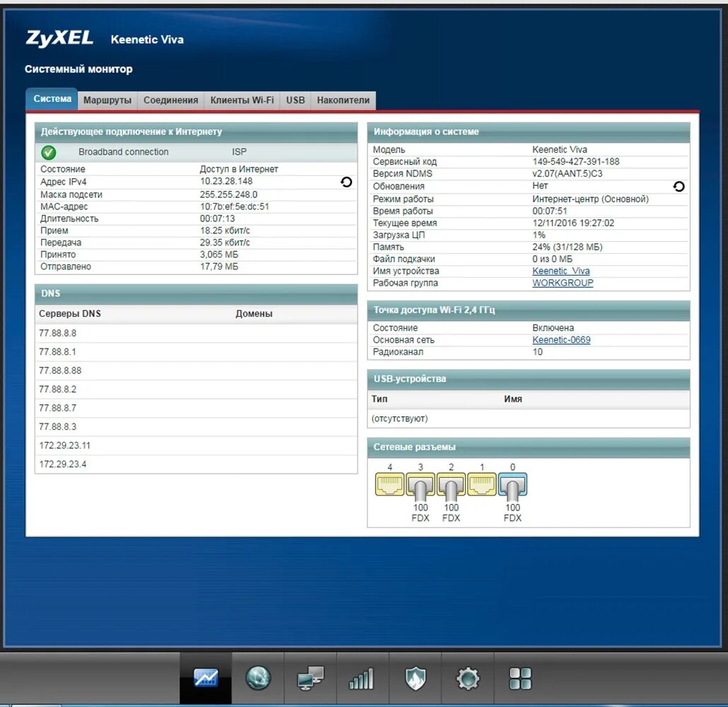The image size is (728, 707).
Task: Open the Applications grid icon
Action: click(x=520, y=678)
